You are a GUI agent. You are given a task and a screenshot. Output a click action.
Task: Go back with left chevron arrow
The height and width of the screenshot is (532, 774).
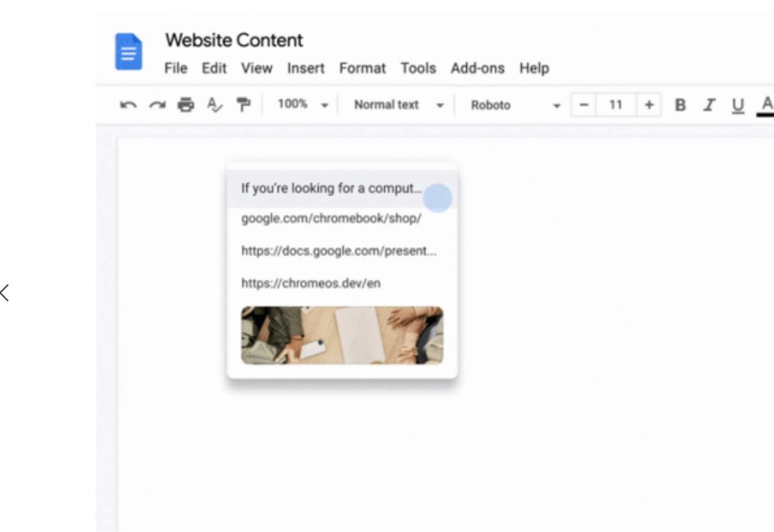pos(5,293)
